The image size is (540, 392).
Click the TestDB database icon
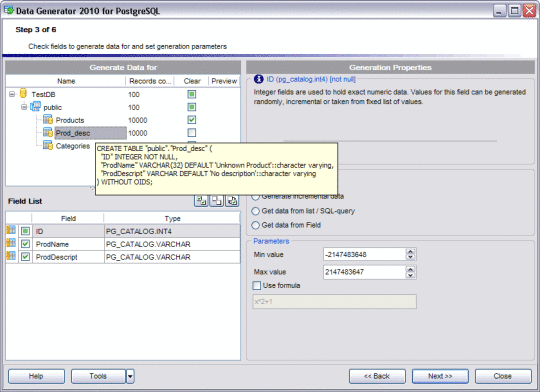pyautogui.click(x=23, y=93)
